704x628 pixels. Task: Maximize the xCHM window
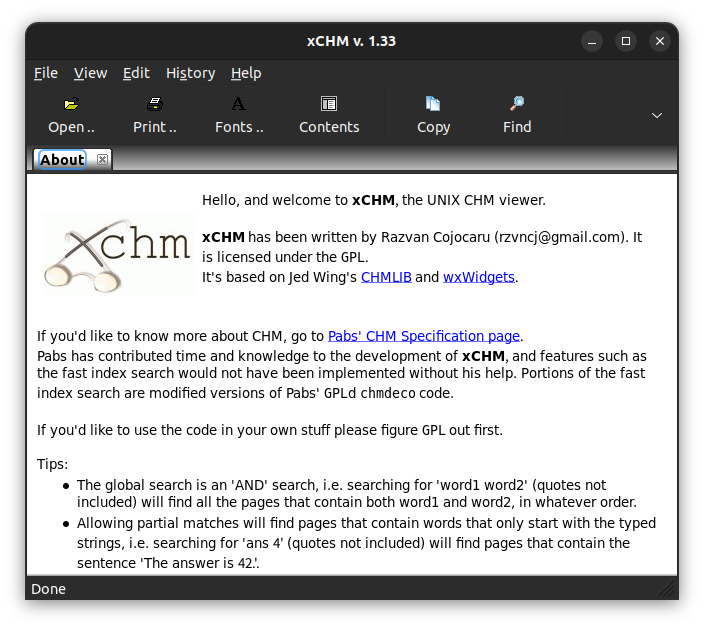626,41
